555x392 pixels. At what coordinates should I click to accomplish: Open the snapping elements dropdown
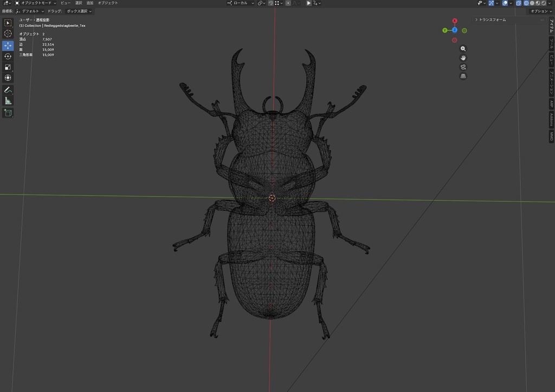click(x=279, y=3)
